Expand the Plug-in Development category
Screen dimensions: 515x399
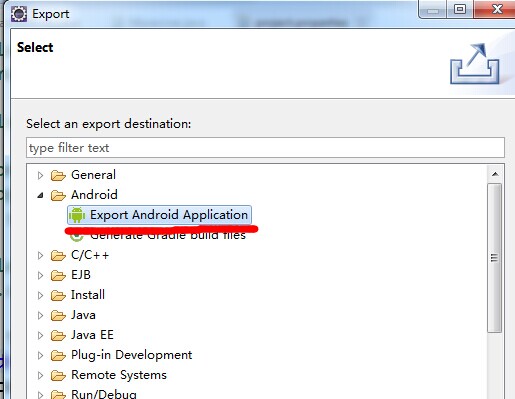pos(40,356)
